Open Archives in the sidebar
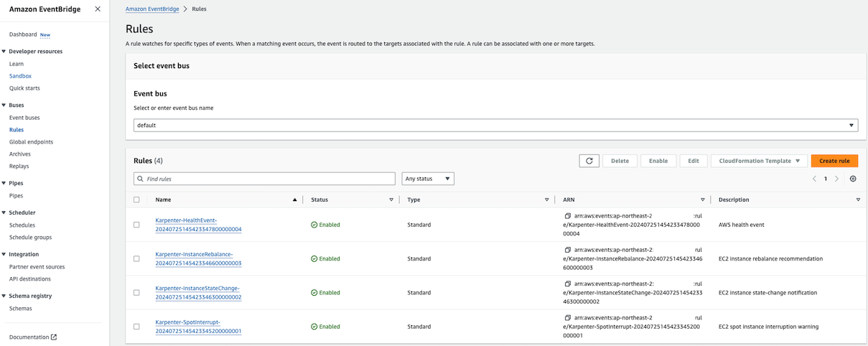The image size is (868, 346). (x=20, y=154)
